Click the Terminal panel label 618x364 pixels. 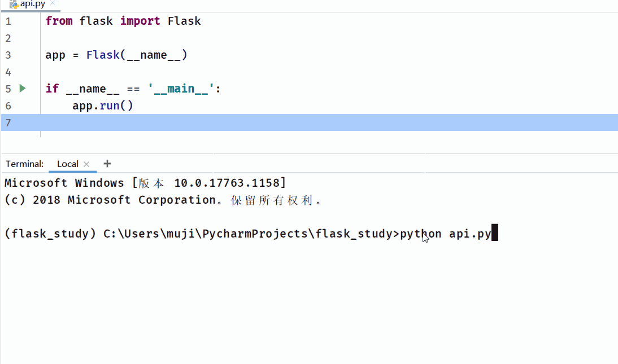point(24,164)
